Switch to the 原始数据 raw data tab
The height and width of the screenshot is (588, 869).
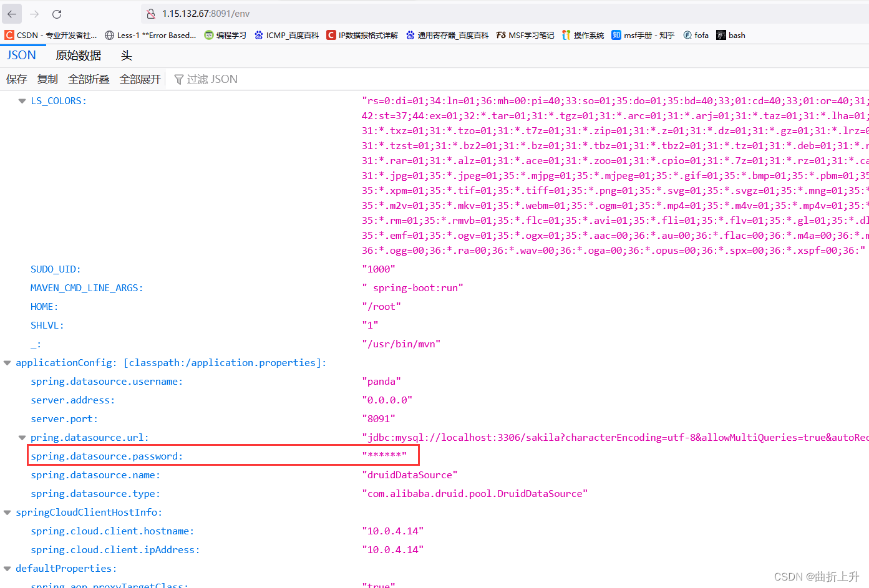78,55
